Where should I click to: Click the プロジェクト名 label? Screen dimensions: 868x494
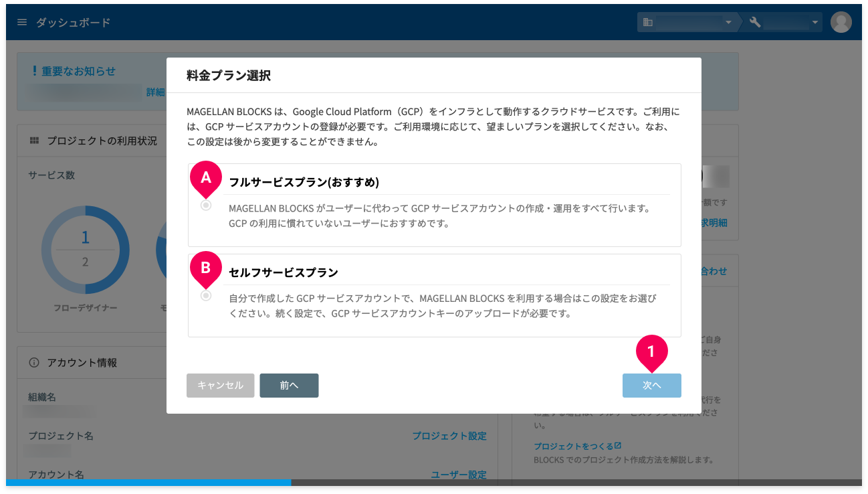(61, 436)
